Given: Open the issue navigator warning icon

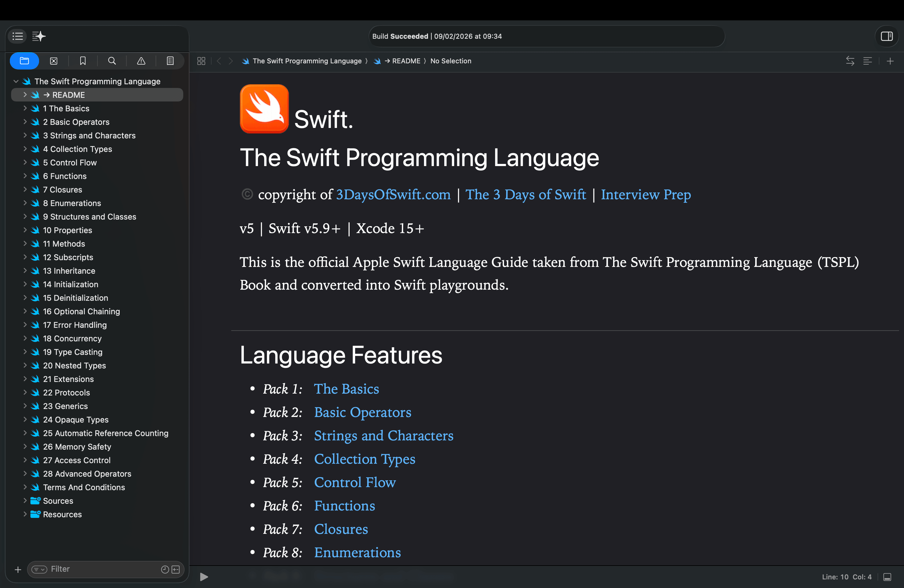Looking at the screenshot, I should [x=141, y=61].
